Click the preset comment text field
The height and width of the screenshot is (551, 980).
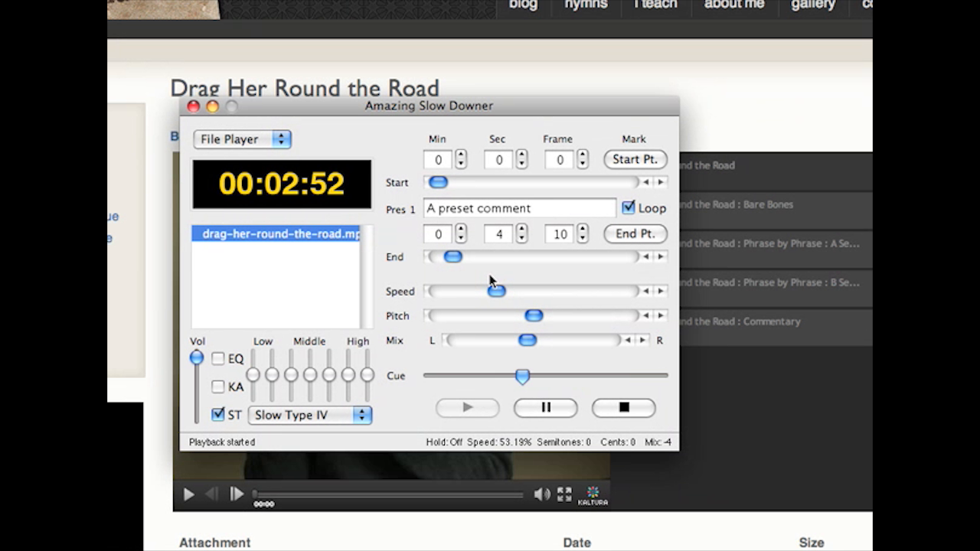coord(519,208)
